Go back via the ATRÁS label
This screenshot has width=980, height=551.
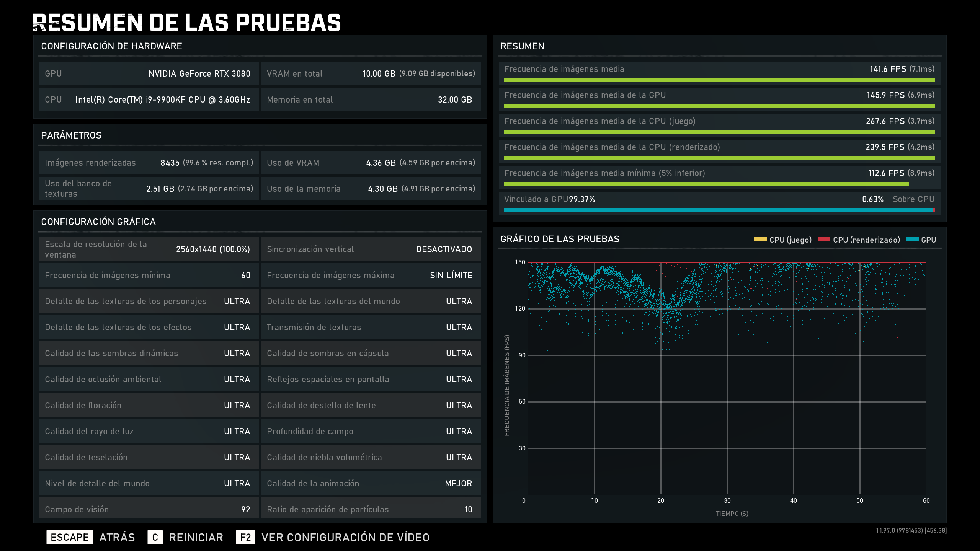click(x=117, y=537)
